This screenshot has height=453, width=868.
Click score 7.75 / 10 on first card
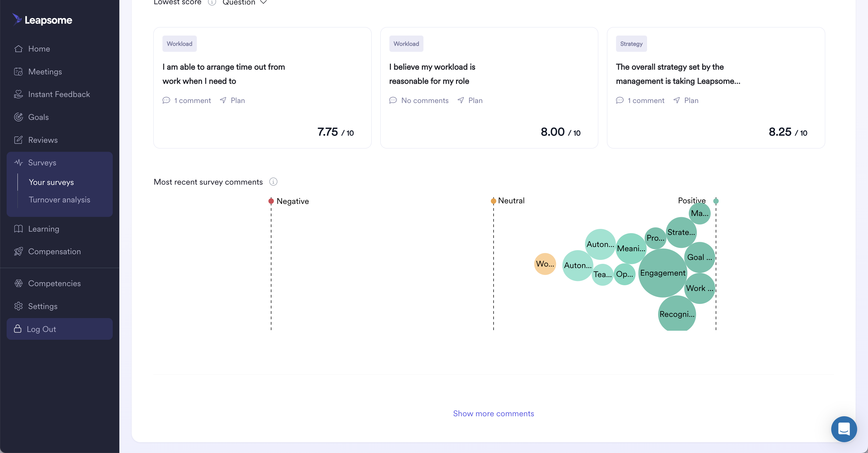335,132
